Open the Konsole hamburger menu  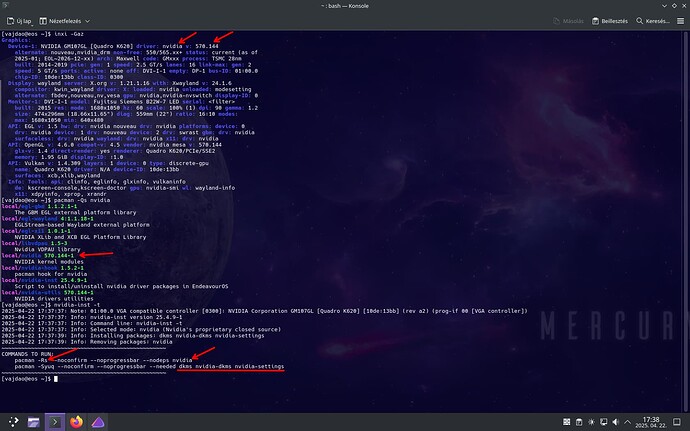[680, 21]
